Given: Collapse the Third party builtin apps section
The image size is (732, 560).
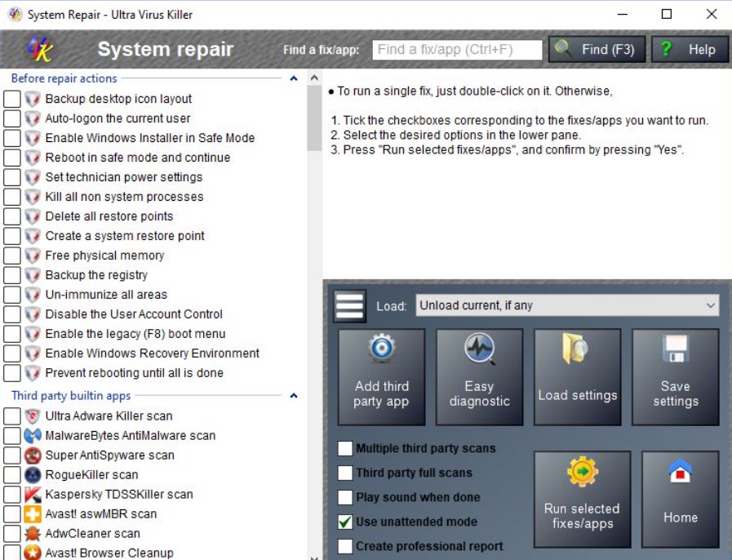Looking at the screenshot, I should (294, 396).
